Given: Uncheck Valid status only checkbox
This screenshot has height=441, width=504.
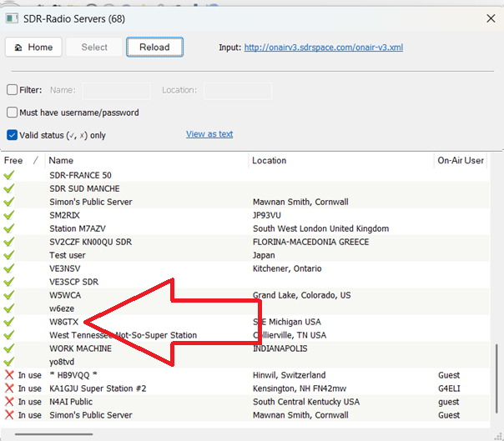Looking at the screenshot, I should (x=13, y=135).
